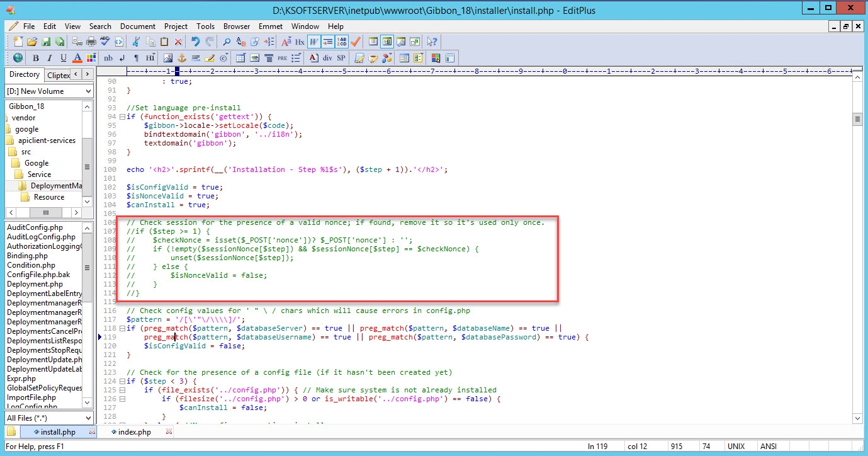Open the Search menu
This screenshot has width=868, height=456.
tap(100, 26)
